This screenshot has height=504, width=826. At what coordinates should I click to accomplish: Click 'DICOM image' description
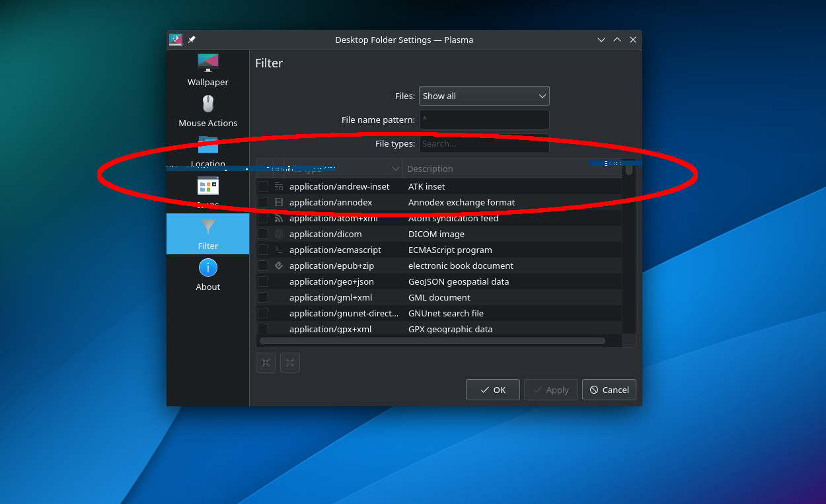(436, 234)
